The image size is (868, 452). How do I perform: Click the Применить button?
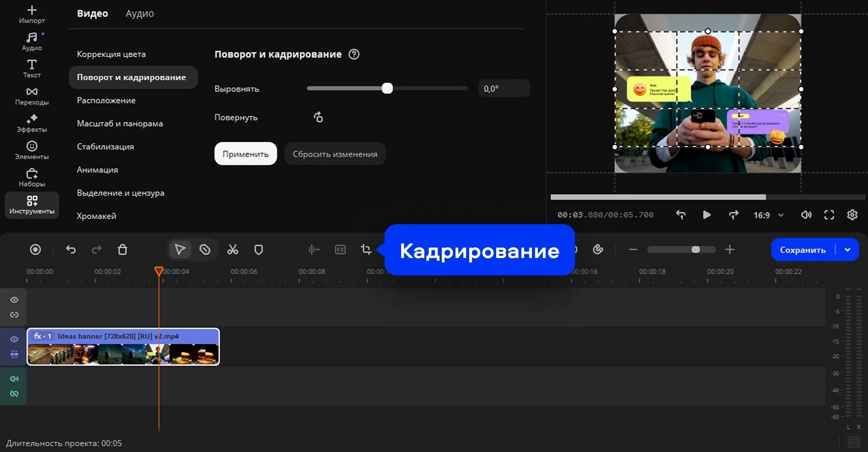pos(245,154)
